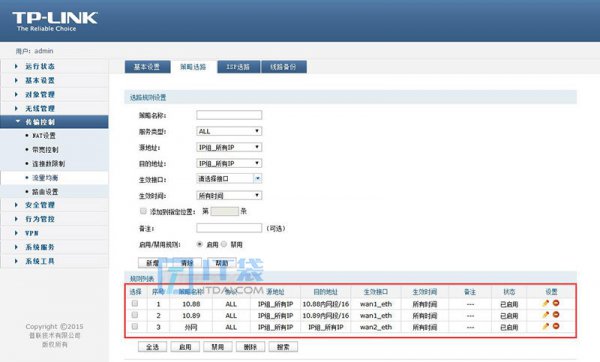This screenshot has height=362, width=600.
Task: Open the 源地址 dropdown
Action: [x=229, y=147]
